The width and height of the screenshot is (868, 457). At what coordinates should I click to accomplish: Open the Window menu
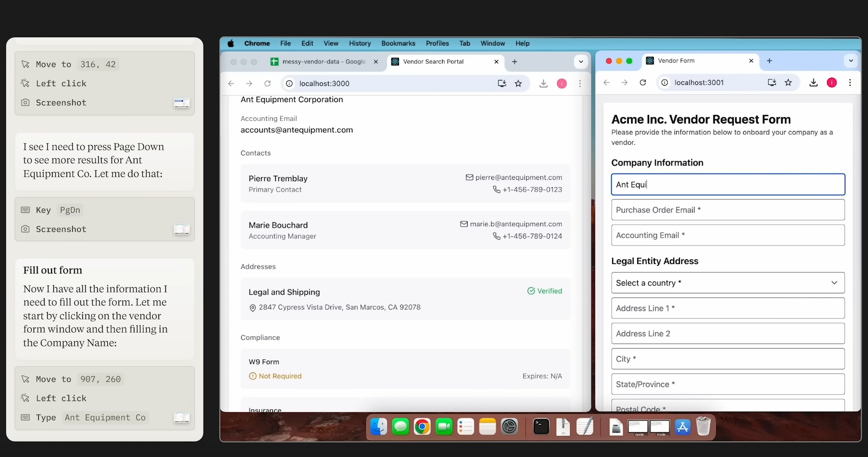[493, 44]
